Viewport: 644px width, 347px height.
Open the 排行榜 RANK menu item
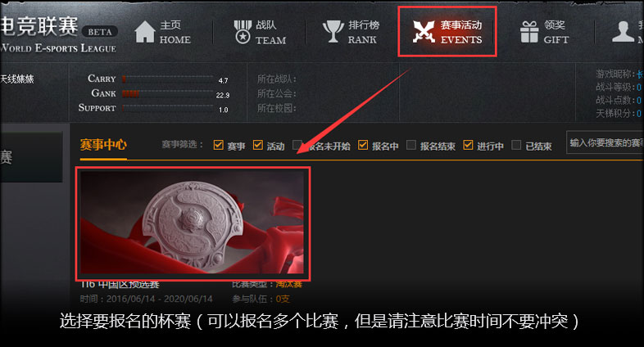pos(363,32)
